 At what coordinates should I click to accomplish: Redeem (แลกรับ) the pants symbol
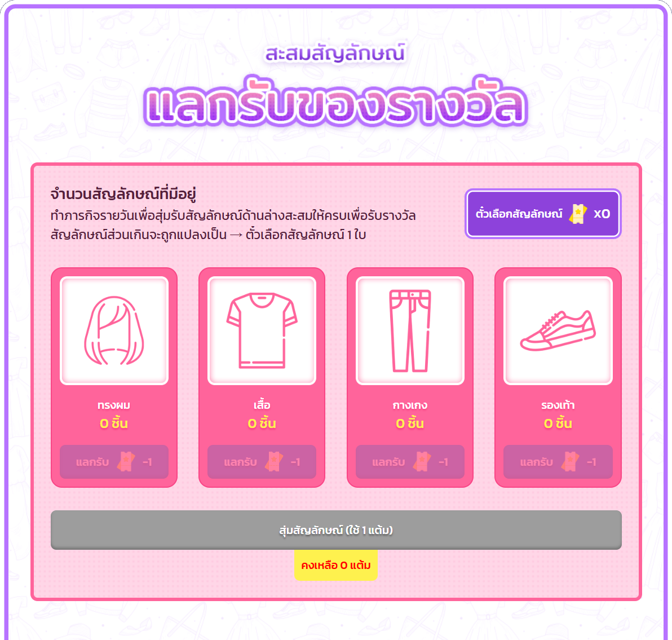pyautogui.click(x=410, y=462)
